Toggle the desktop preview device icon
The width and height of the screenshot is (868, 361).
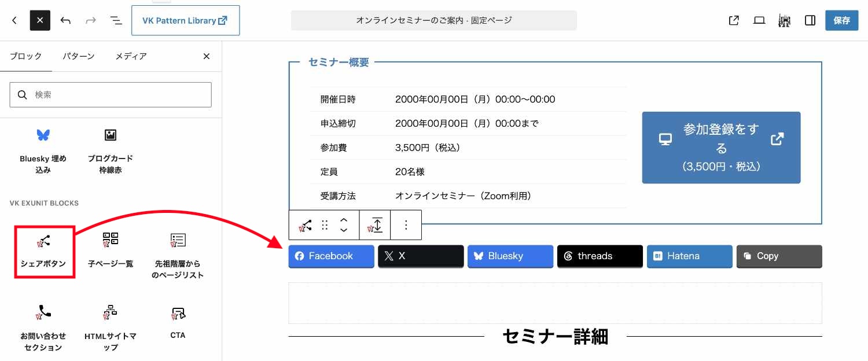759,20
